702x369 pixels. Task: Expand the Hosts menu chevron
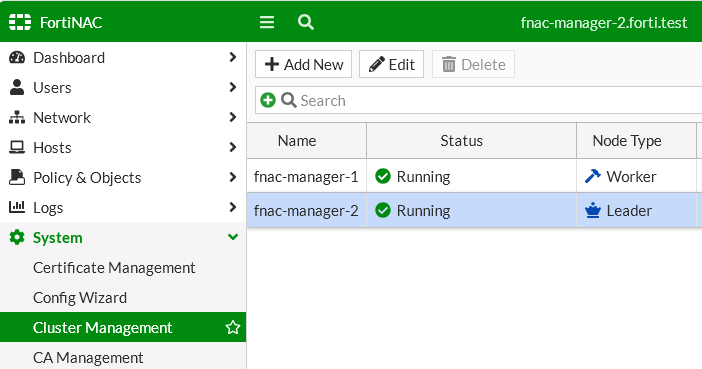(x=232, y=147)
